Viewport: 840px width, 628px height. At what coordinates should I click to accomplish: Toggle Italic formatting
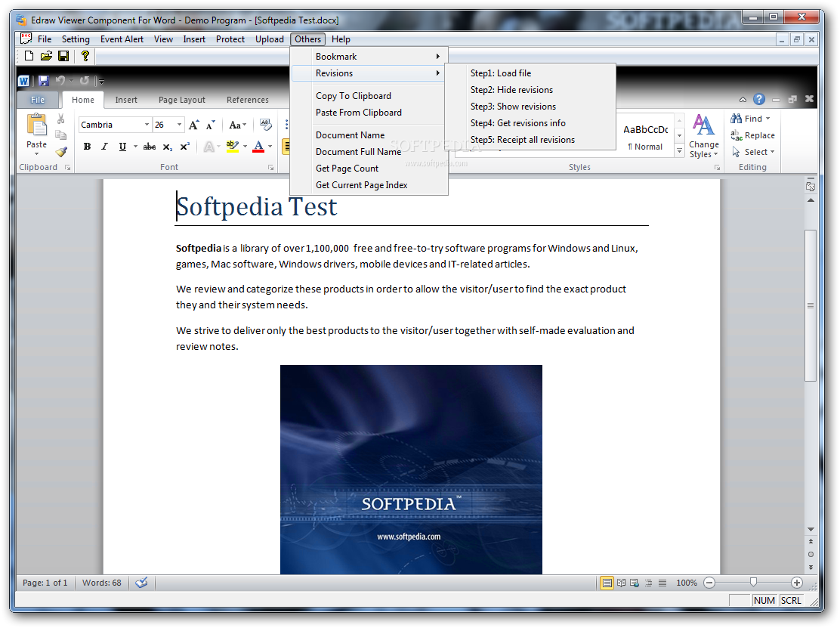tap(104, 147)
